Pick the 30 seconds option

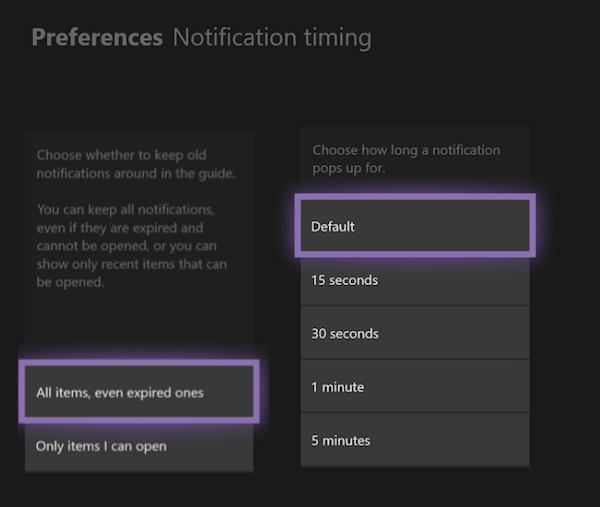point(414,333)
